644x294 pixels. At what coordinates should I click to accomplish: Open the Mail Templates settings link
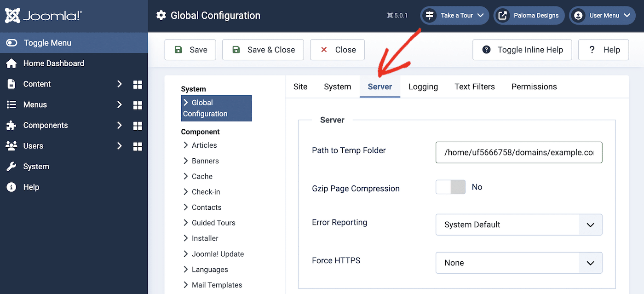pyautogui.click(x=217, y=285)
